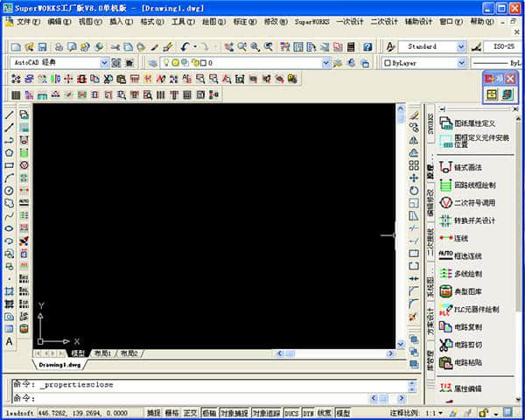Click the 电路剪切 circuit cut tool

pos(444,345)
